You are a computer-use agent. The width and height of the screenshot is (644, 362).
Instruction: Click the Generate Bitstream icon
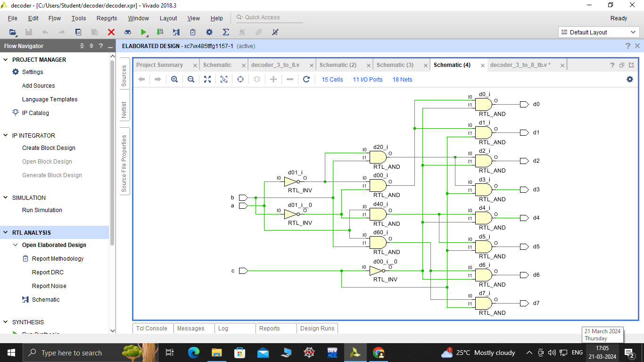point(160,32)
